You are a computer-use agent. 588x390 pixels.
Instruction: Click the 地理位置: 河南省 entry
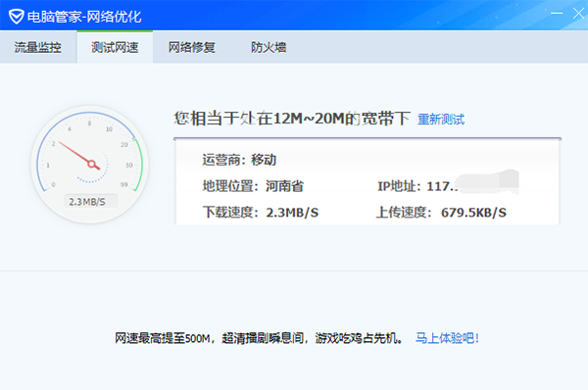pos(253,186)
